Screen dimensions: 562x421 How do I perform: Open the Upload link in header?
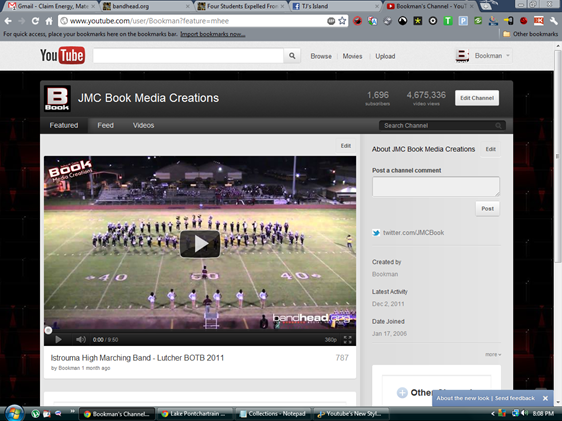[385, 56]
